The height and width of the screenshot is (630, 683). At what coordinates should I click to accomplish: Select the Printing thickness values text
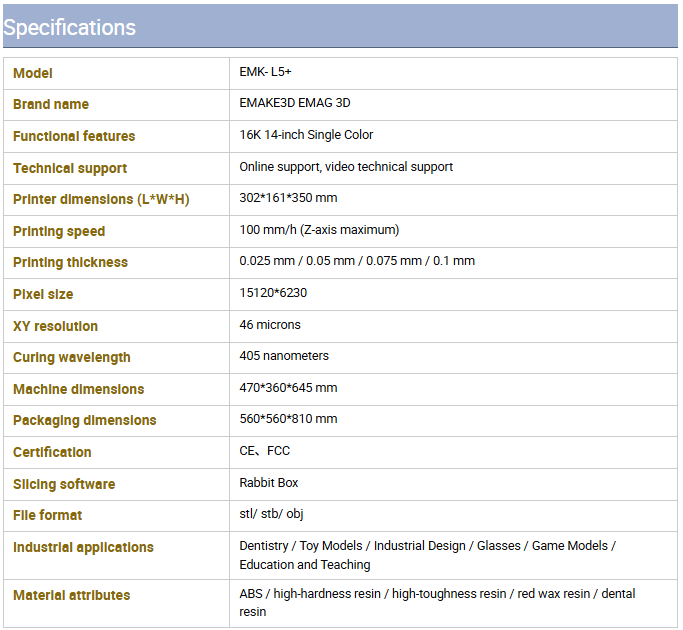point(357,261)
